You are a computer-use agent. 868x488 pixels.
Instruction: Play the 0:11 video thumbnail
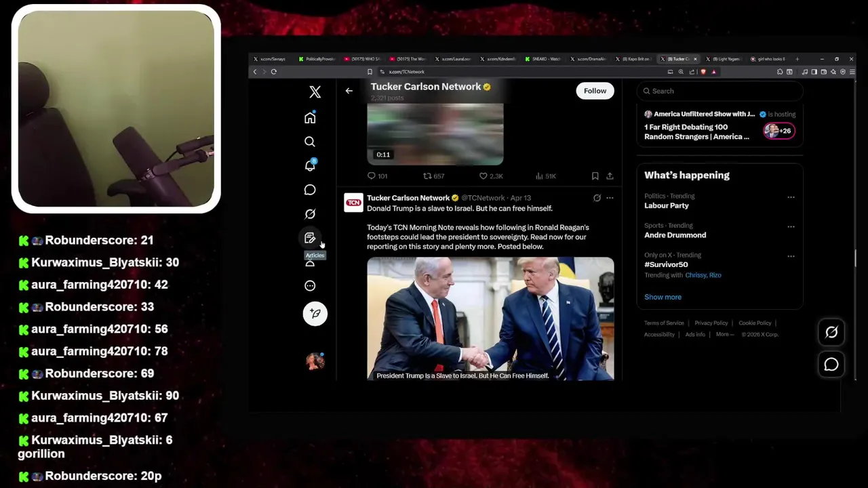point(435,134)
